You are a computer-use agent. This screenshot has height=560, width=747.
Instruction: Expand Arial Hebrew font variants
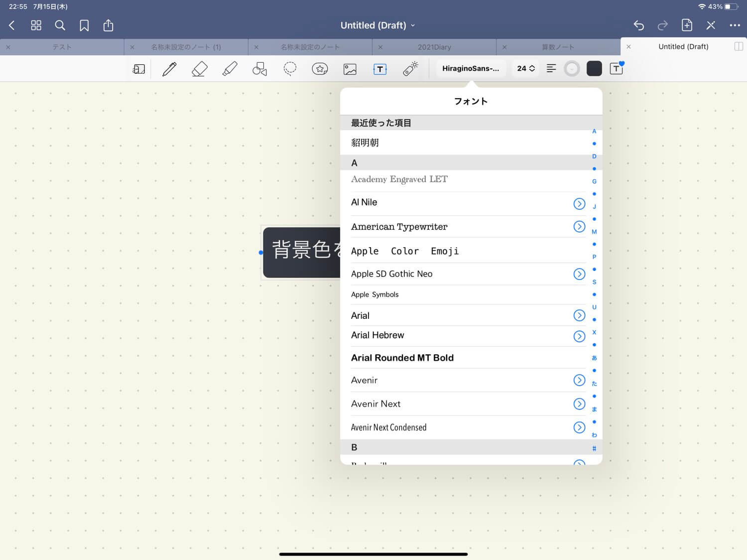[x=579, y=336]
